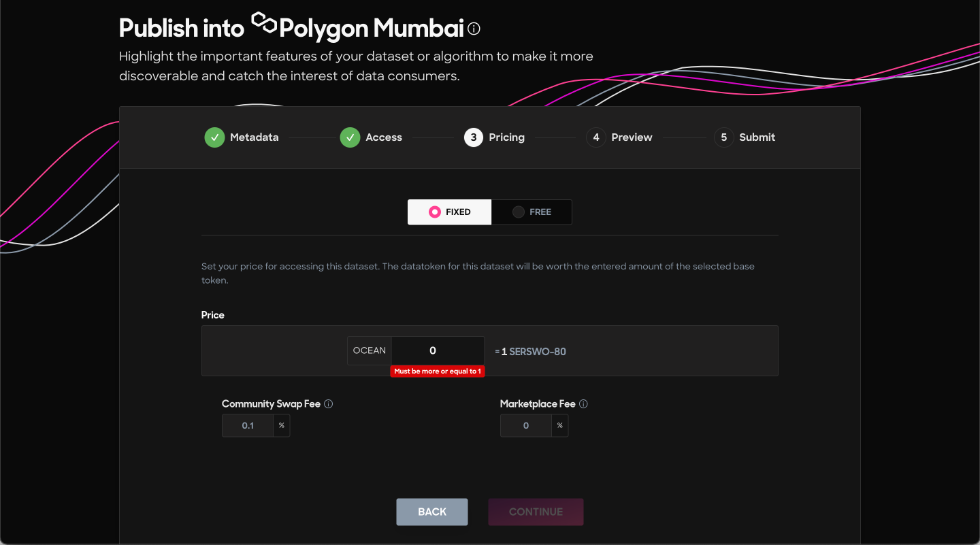Jump to the Preview step
The width and height of the screenshot is (980, 545).
619,137
